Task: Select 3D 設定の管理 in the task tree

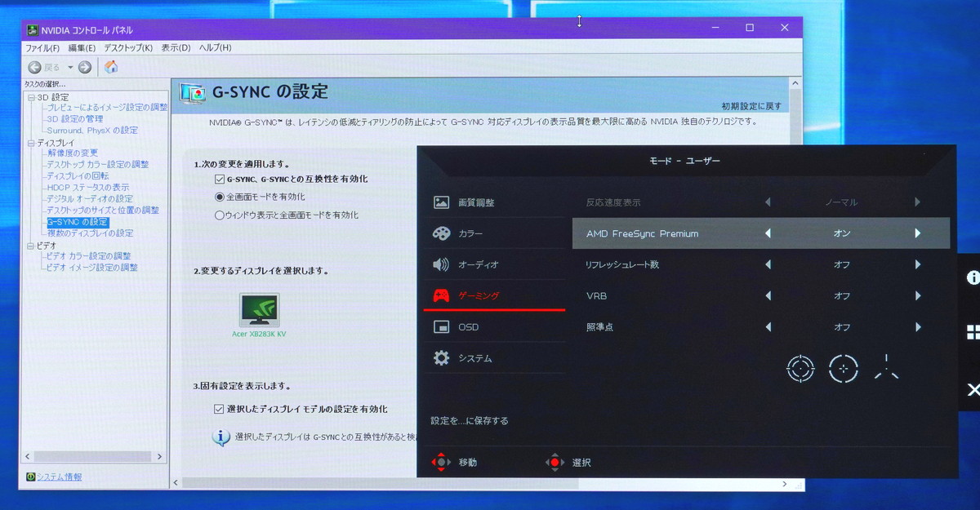Action: (74, 119)
